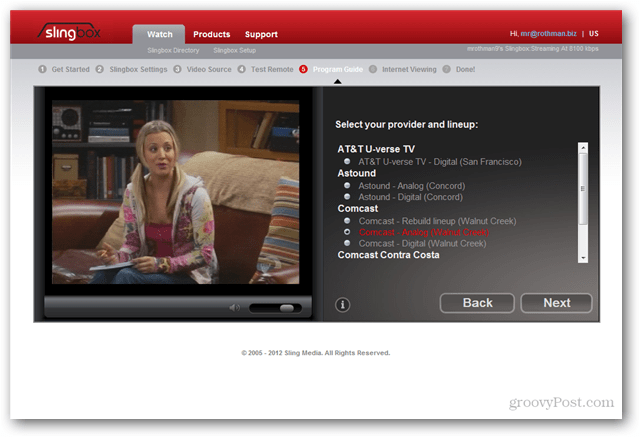Image resolution: width=640 pixels, height=437 pixels.
Task: Click the live video preview
Action: click(176, 192)
